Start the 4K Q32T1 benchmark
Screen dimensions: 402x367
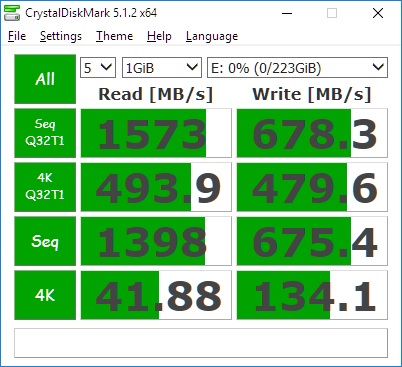point(45,187)
